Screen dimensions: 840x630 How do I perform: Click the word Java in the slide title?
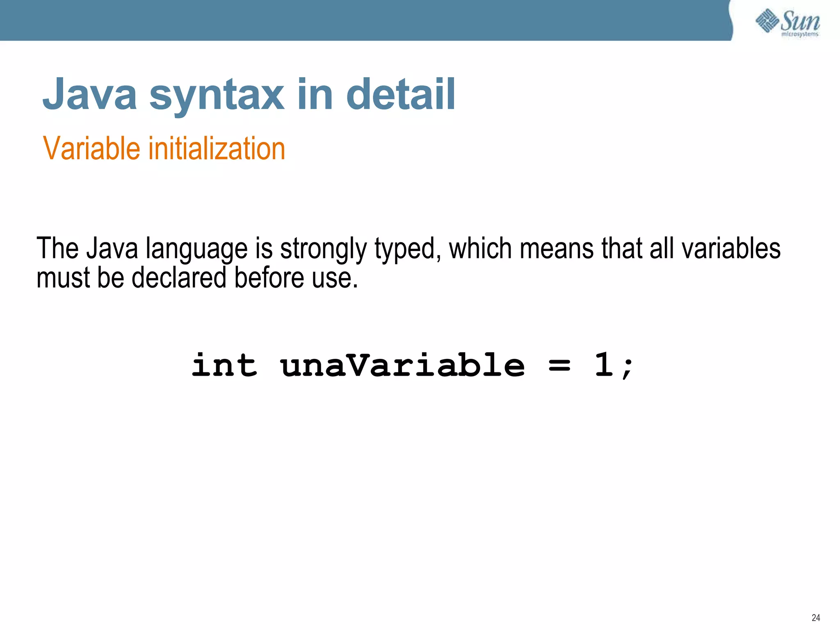(x=90, y=94)
